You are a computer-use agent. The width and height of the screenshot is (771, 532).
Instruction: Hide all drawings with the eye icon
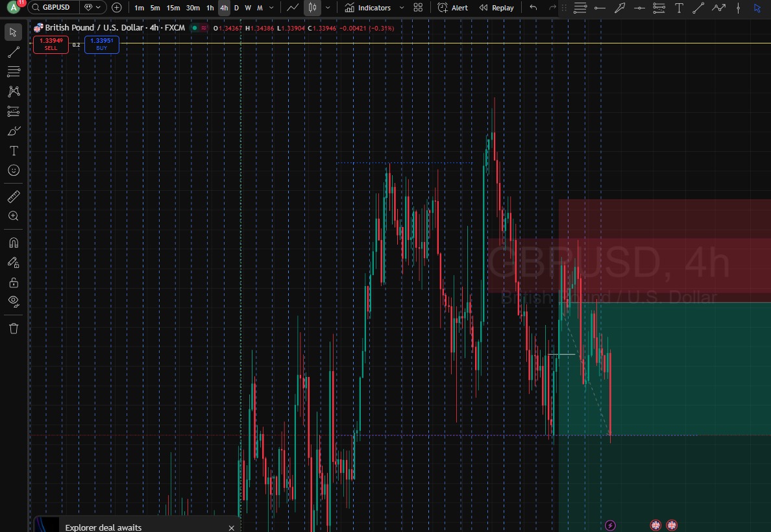[13, 301]
